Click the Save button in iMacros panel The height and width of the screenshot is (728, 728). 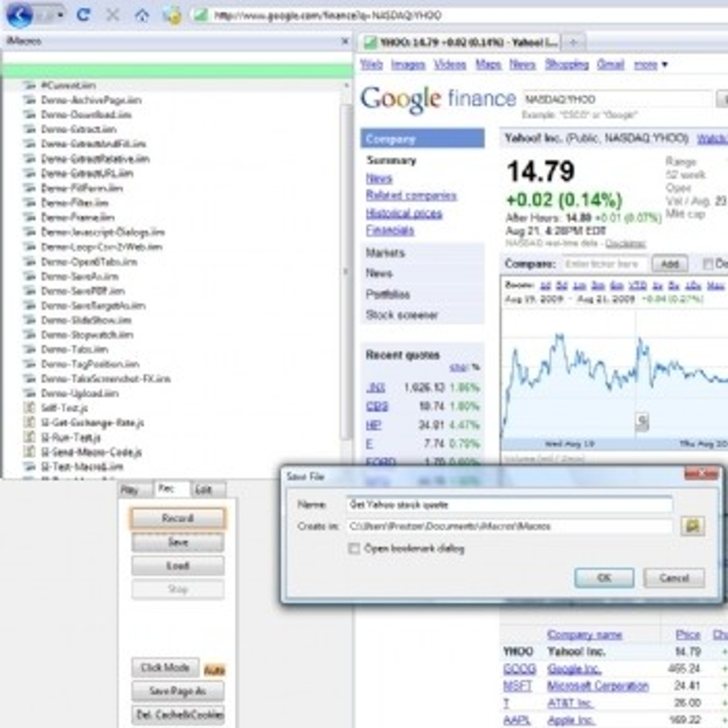point(178,542)
